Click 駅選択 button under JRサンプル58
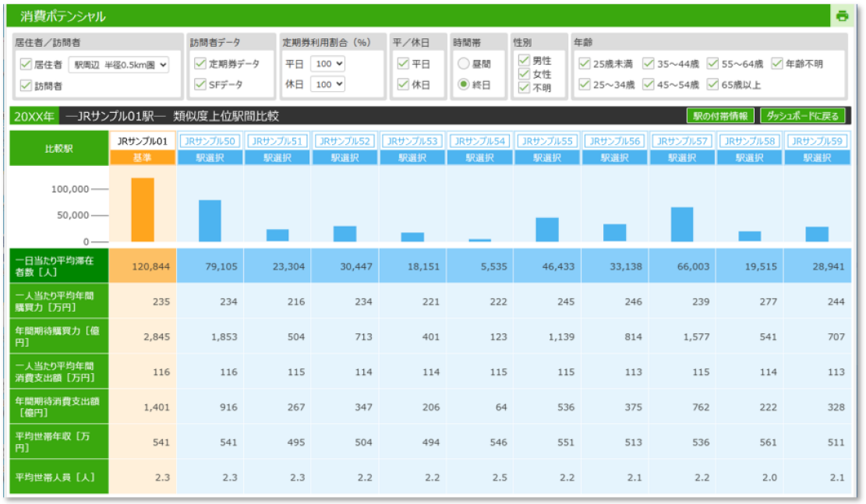The height and width of the screenshot is (504, 866). (x=749, y=158)
